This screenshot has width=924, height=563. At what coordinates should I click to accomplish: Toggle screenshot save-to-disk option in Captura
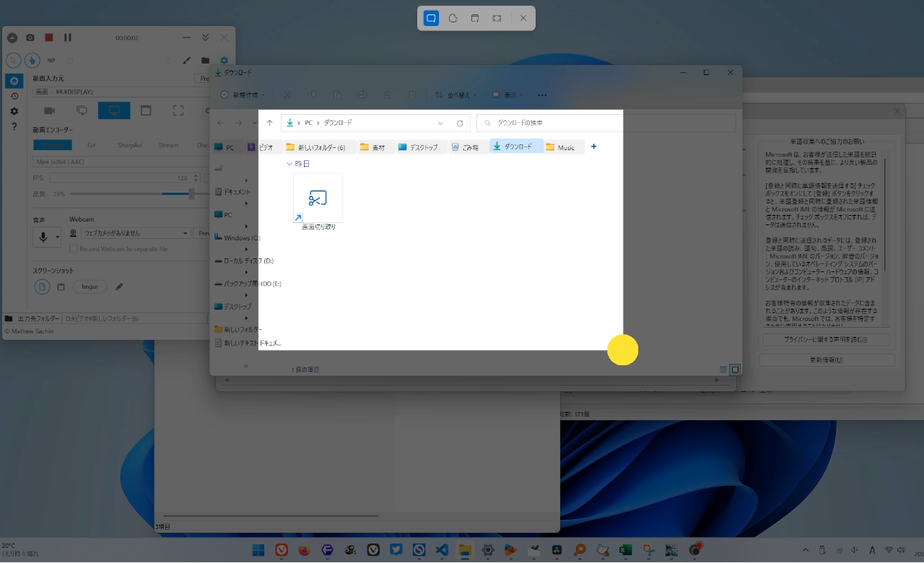[x=43, y=287]
